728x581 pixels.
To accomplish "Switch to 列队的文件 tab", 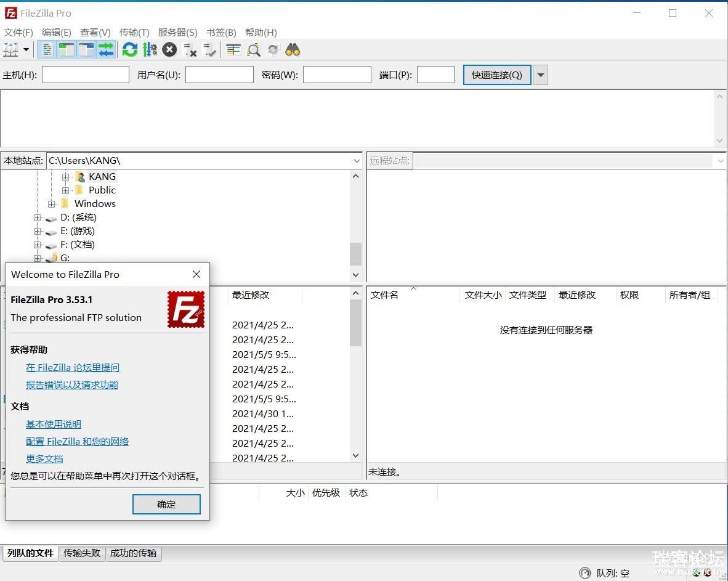I will [31, 553].
